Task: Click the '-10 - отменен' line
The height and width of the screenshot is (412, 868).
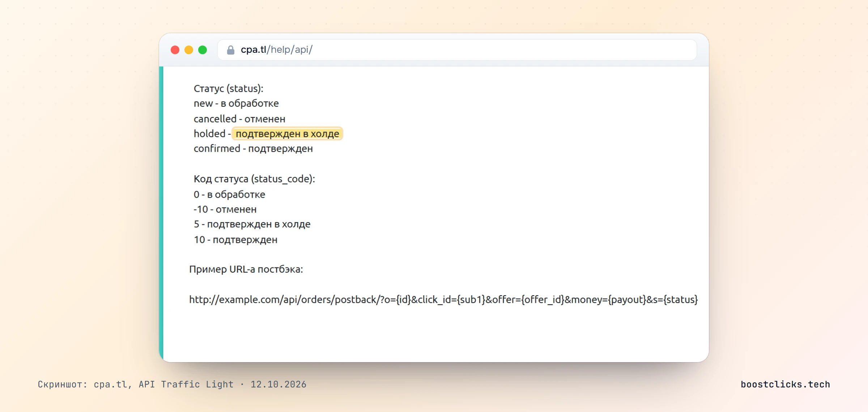Action: (225, 209)
